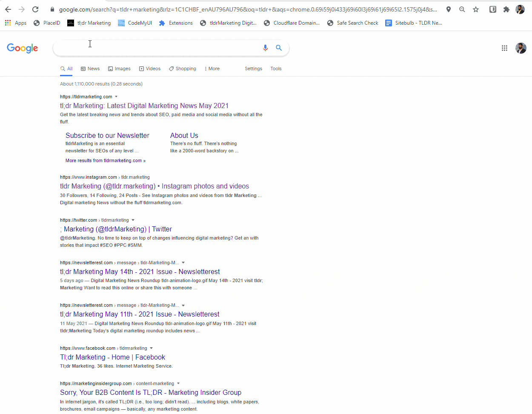
Task: Expand options arrow beside twitter.com result URL
Action: (x=133, y=220)
